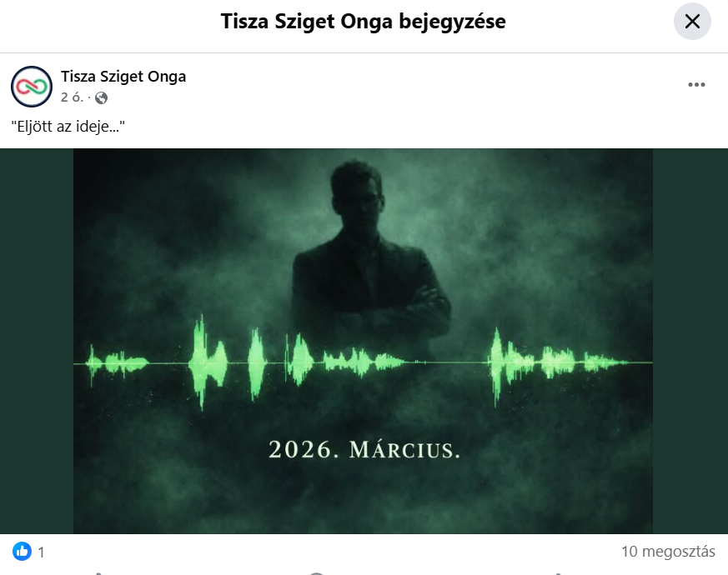Click the tallest waveform peak near the left

click(x=202, y=362)
